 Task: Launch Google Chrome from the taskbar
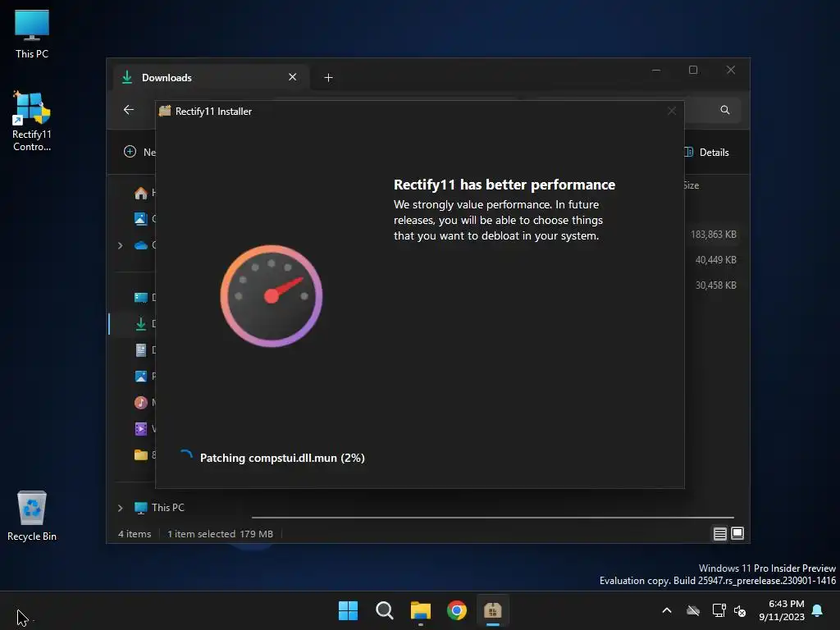click(457, 610)
